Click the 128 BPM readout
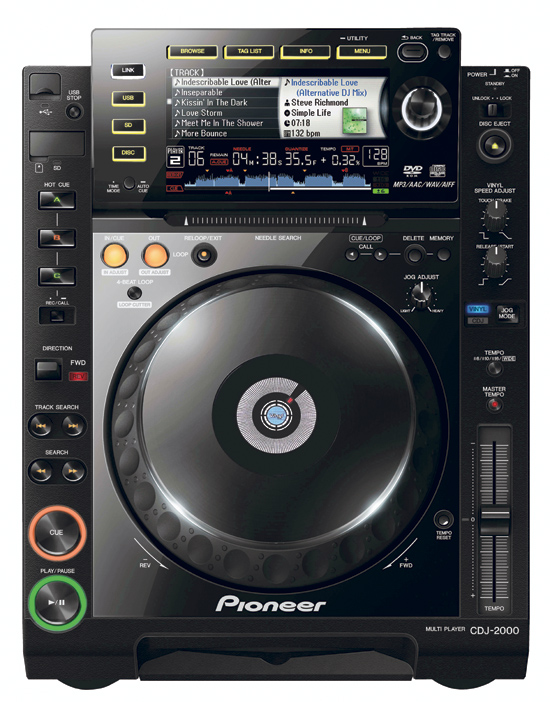Image resolution: width=550 pixels, height=702 pixels. (x=375, y=157)
